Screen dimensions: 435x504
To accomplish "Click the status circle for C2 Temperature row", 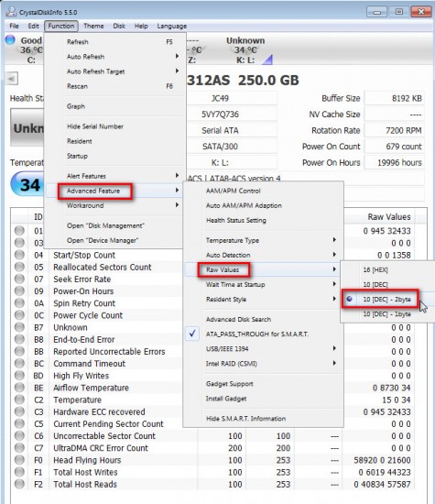I will coord(19,400).
